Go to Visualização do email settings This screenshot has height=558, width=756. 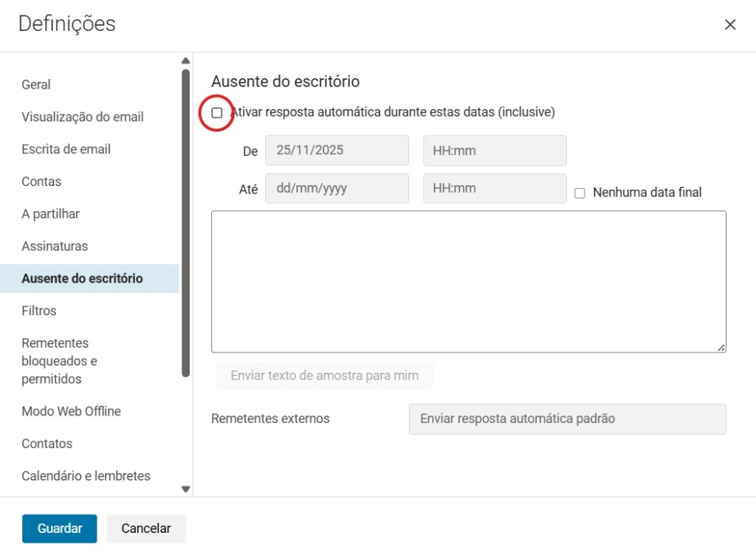tap(83, 117)
